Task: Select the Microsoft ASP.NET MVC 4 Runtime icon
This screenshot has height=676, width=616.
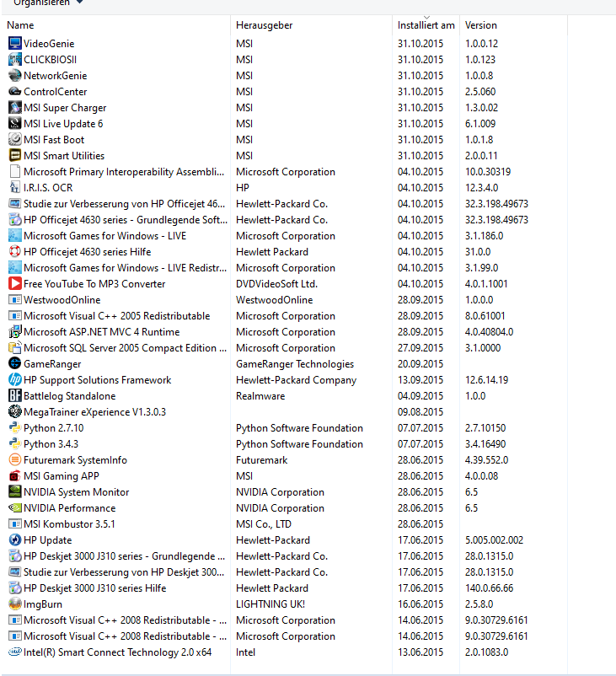Action: [x=14, y=331]
